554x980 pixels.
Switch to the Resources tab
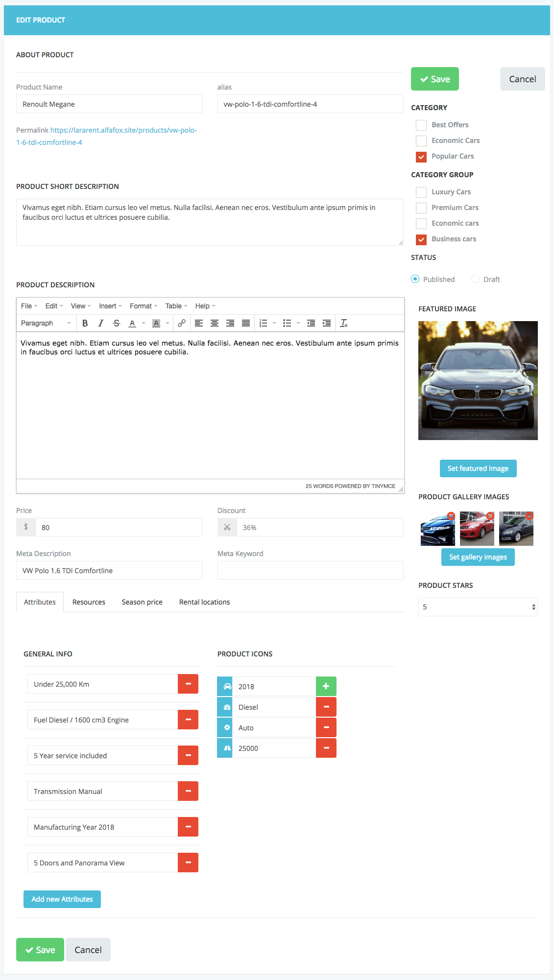[89, 602]
